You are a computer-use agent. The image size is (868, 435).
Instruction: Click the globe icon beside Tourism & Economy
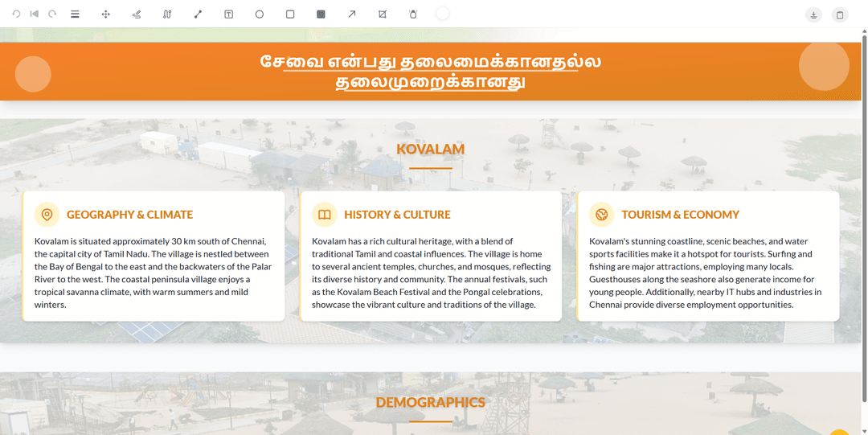point(602,215)
